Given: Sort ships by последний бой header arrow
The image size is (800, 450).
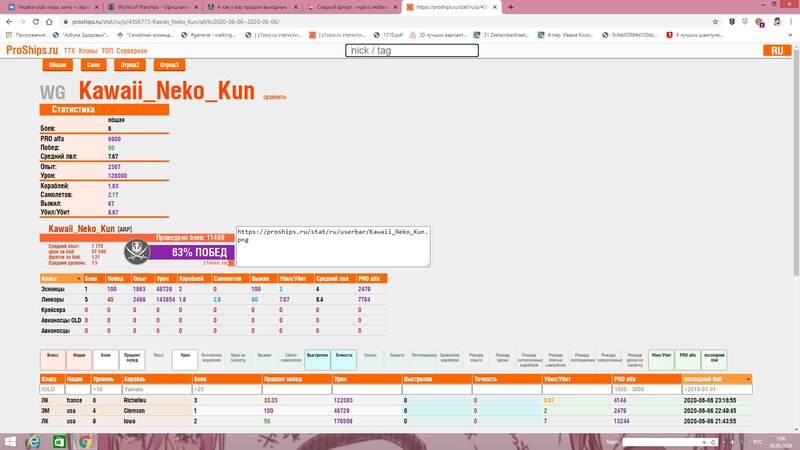Looking at the screenshot, I should point(748,379).
